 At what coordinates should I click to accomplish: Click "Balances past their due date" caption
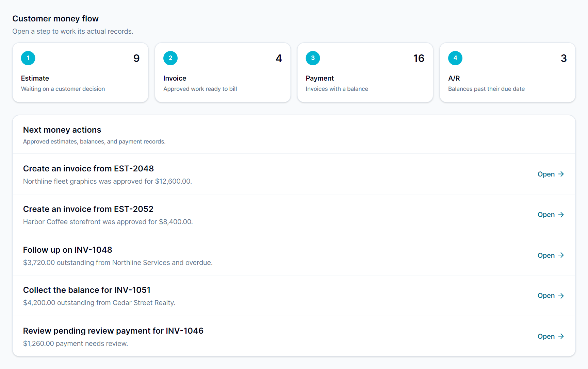coord(486,89)
